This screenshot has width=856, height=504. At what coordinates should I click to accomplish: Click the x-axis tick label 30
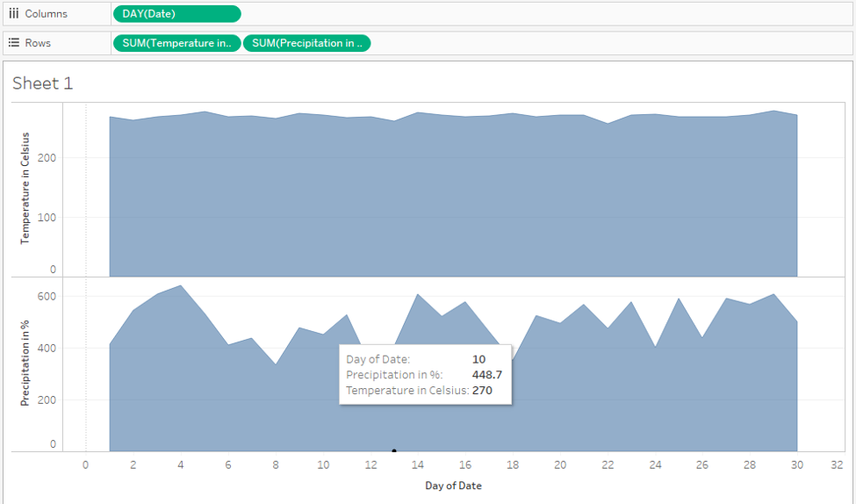(797, 465)
